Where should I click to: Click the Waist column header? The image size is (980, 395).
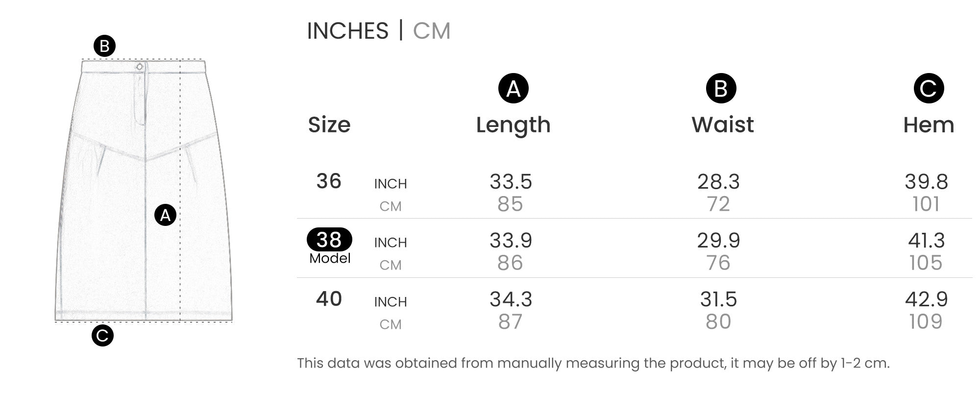(722, 125)
